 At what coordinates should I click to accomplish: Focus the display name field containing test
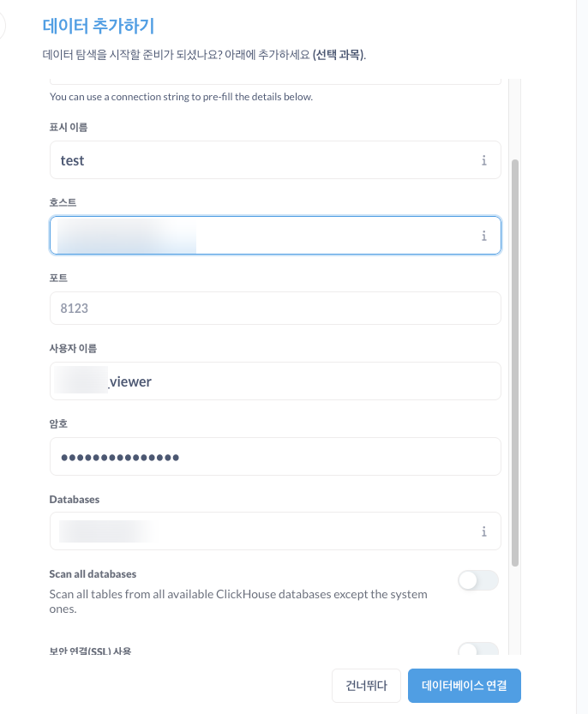coord(257,160)
